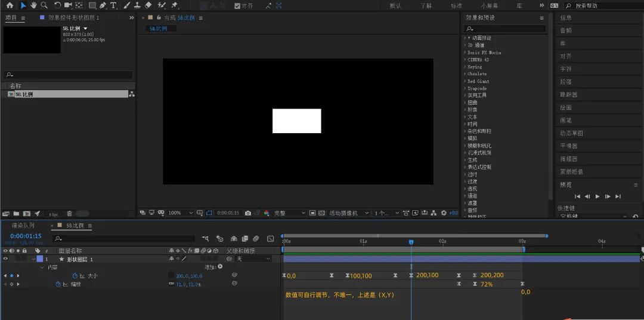Select the Eraser tool

(x=148, y=5)
